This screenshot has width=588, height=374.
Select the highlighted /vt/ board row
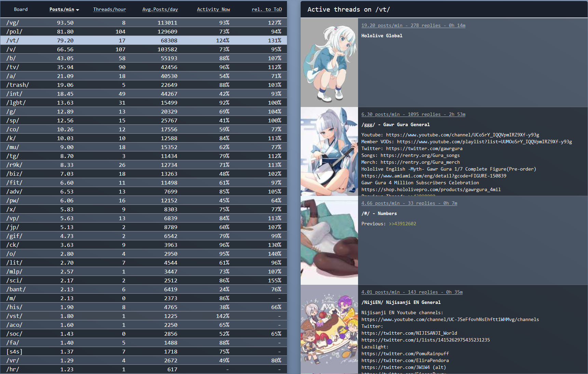143,40
